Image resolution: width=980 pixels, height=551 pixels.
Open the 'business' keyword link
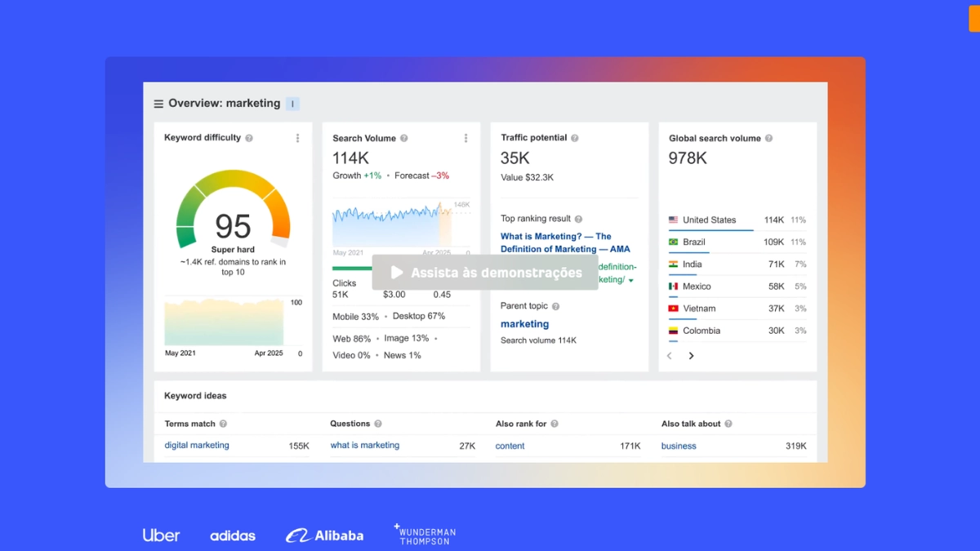coord(679,447)
